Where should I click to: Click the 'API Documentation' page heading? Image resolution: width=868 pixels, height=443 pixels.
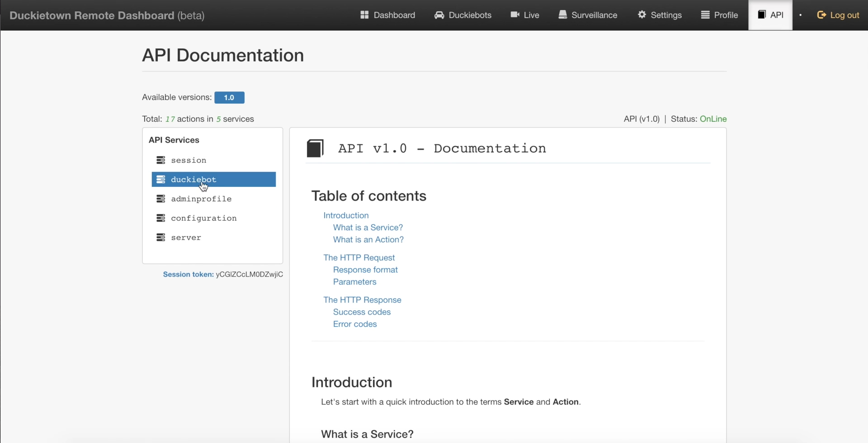pos(223,55)
